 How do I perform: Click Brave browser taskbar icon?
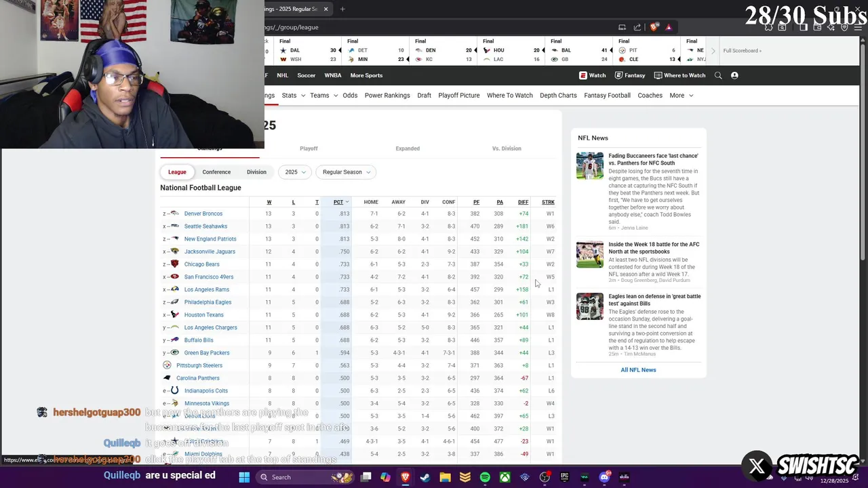click(406, 477)
